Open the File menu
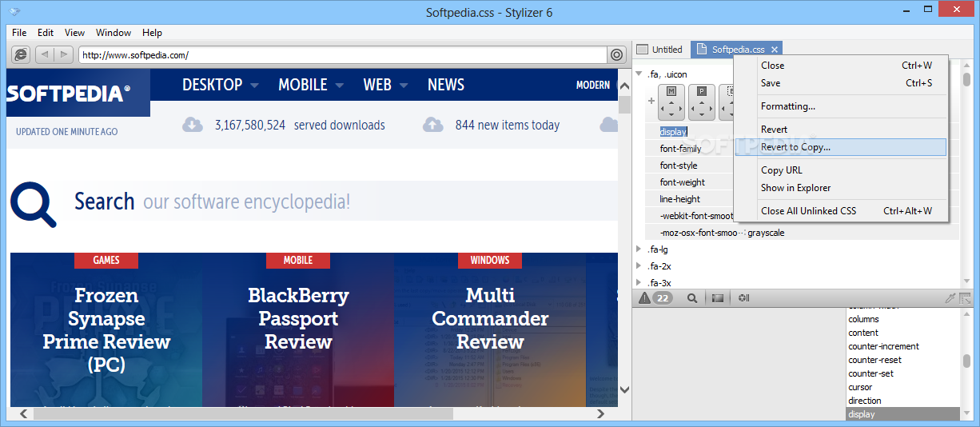Image resolution: width=980 pixels, height=427 pixels. pyautogui.click(x=19, y=33)
